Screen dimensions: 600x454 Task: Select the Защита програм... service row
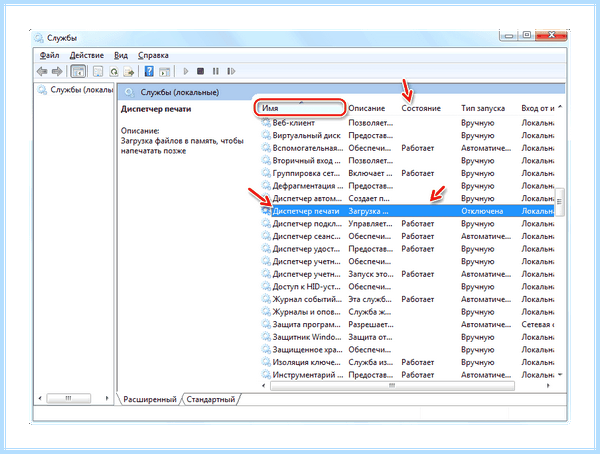coord(407,325)
